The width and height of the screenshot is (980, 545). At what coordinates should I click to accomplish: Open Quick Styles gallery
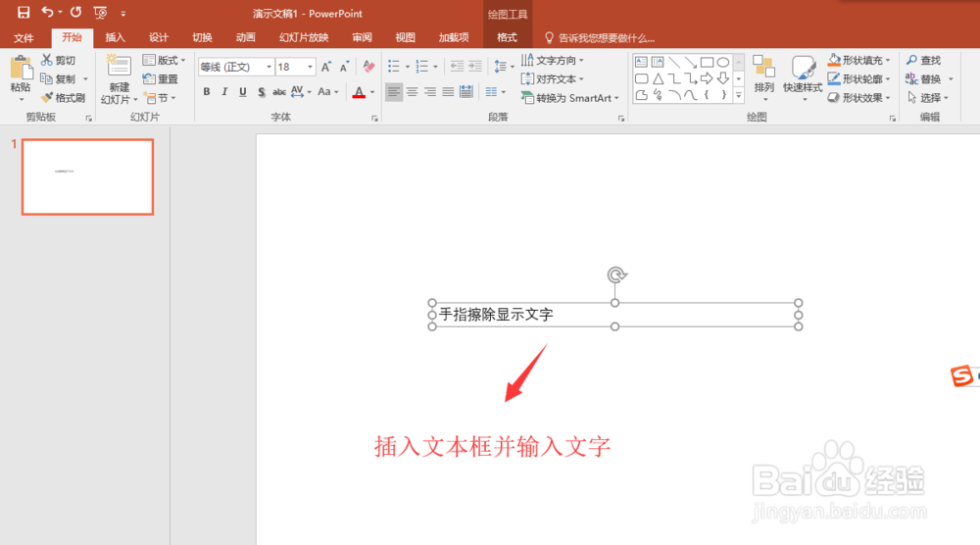pos(803,77)
